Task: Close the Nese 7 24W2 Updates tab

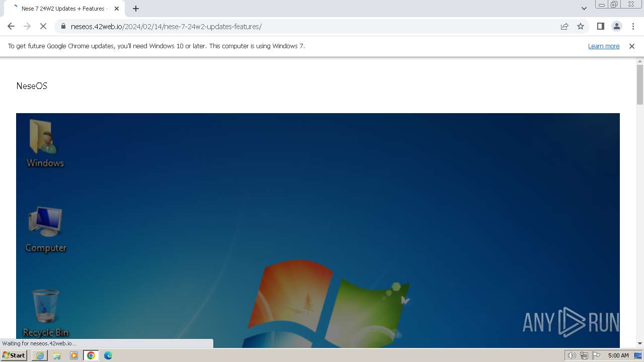Action: 117,9
